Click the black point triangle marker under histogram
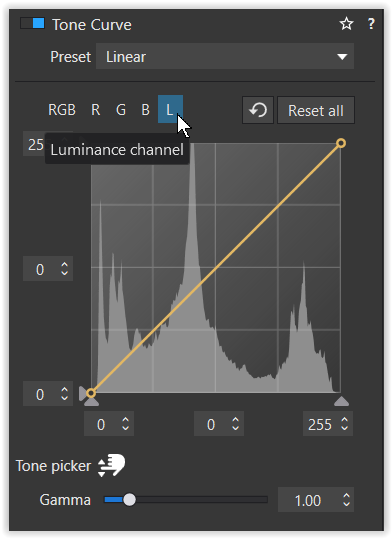 pyautogui.click(x=91, y=402)
